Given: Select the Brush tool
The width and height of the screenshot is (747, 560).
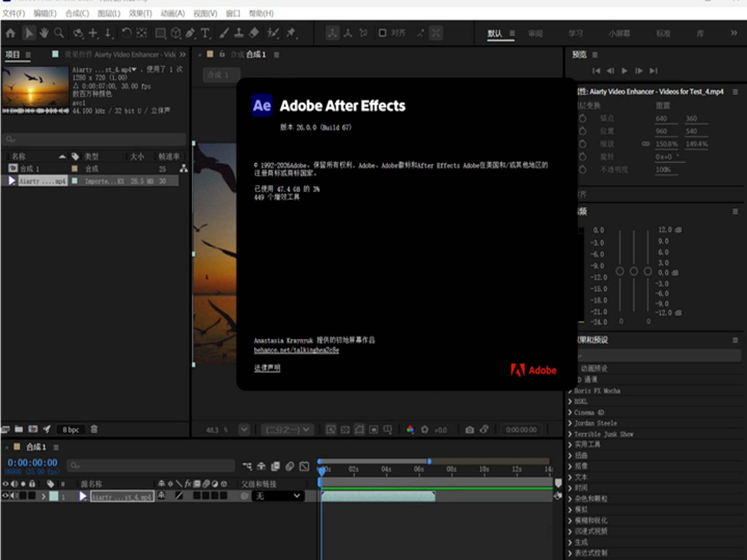Looking at the screenshot, I should point(224,33).
